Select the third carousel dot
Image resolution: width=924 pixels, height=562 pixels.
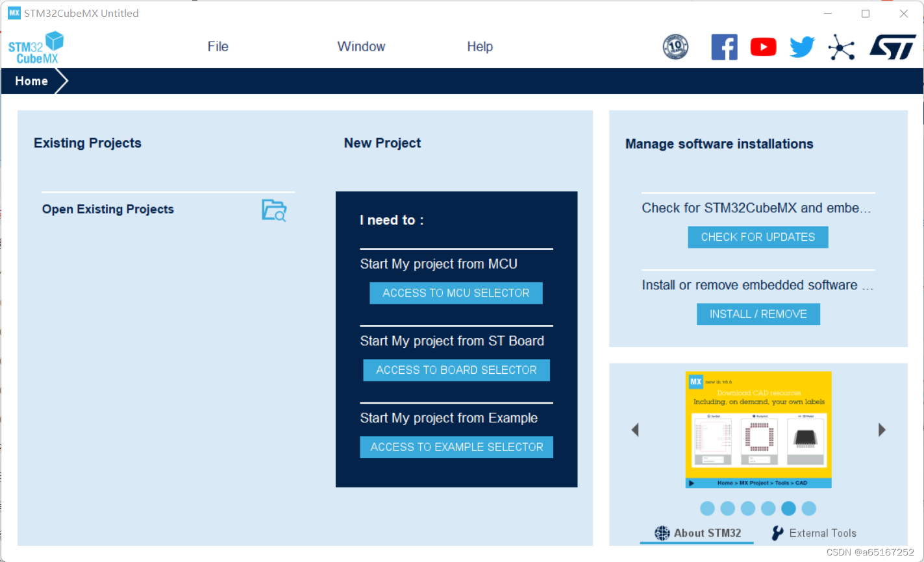(748, 509)
